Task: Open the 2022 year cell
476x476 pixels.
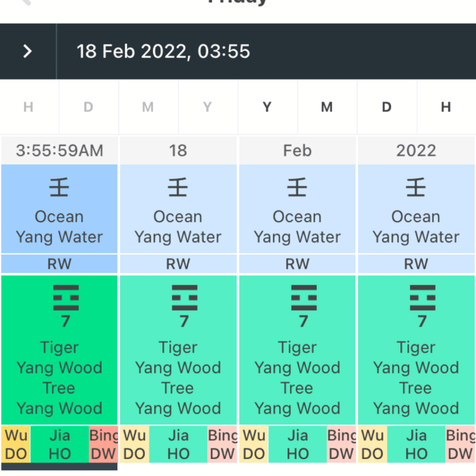Action: (416, 151)
